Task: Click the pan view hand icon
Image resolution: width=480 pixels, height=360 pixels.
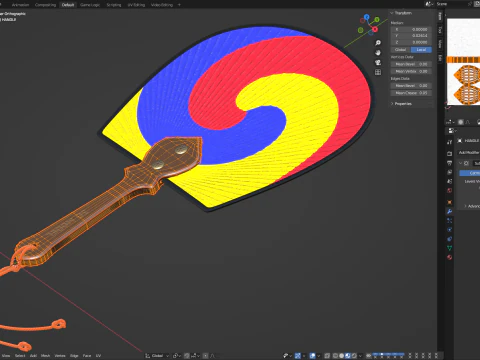Action: [378, 53]
